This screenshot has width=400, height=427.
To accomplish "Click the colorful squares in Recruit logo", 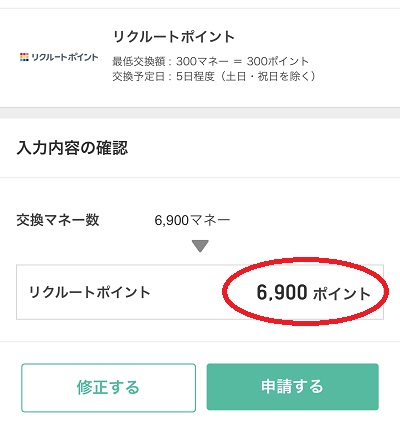I will click(24, 57).
